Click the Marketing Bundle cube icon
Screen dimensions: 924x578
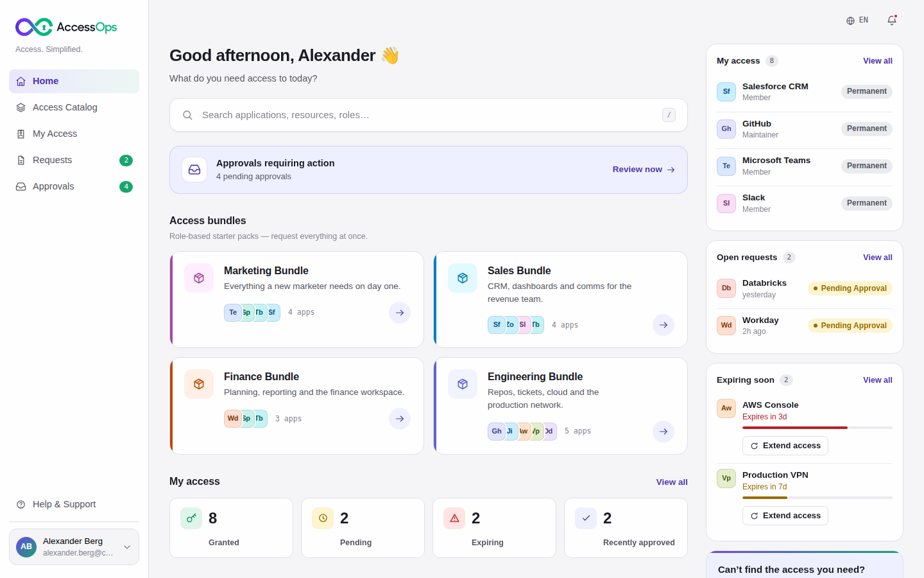point(199,278)
